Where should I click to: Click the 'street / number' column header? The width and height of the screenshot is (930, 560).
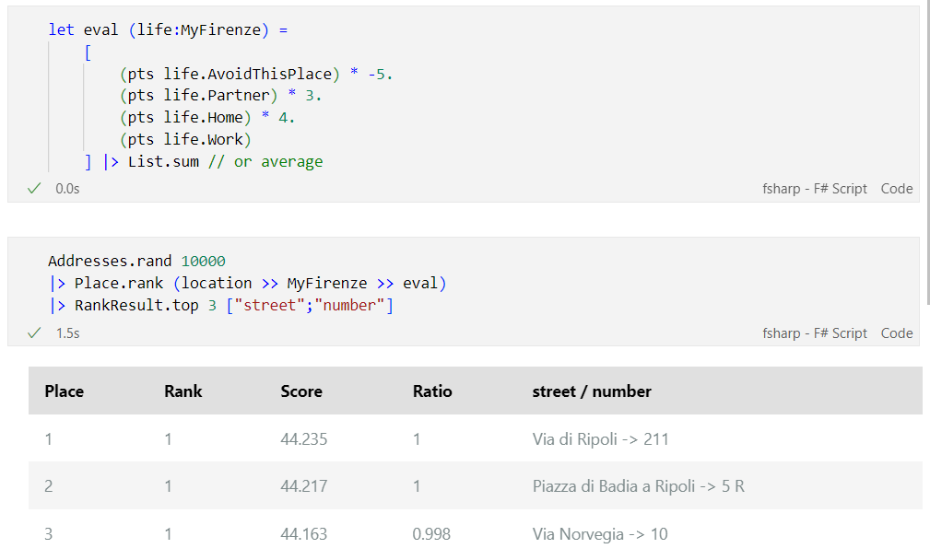coord(592,391)
